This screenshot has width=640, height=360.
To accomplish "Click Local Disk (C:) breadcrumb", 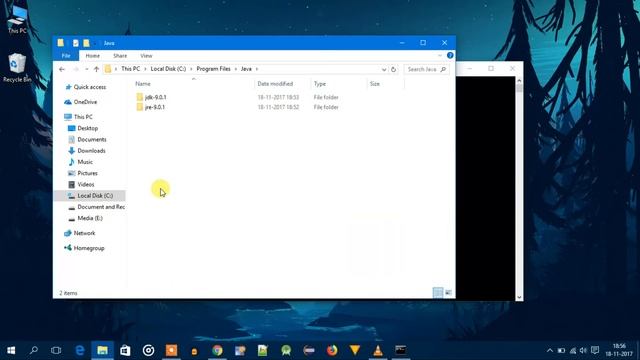I will click(x=168, y=69).
